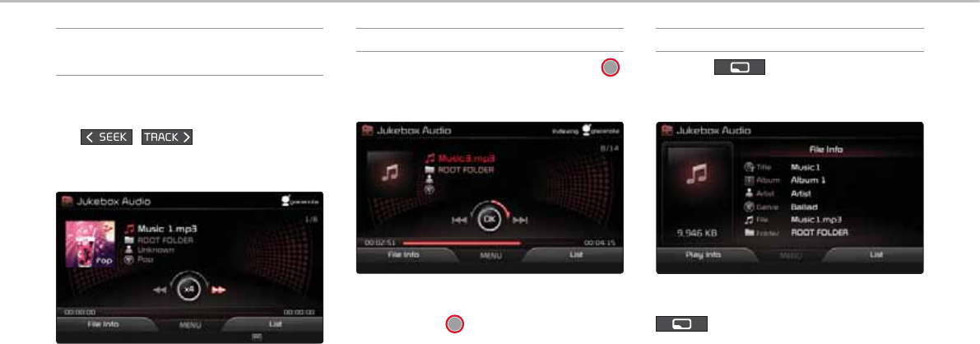Tap the OK dial in the middle screen
Screen dimensions: 980x344
click(x=490, y=220)
